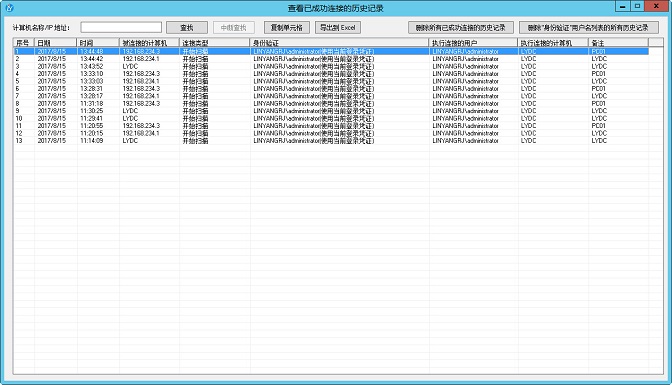The width and height of the screenshot is (672, 385).
Task: Click 执行连接的计算机 cell LYDC in row 10
Action: tap(528, 118)
